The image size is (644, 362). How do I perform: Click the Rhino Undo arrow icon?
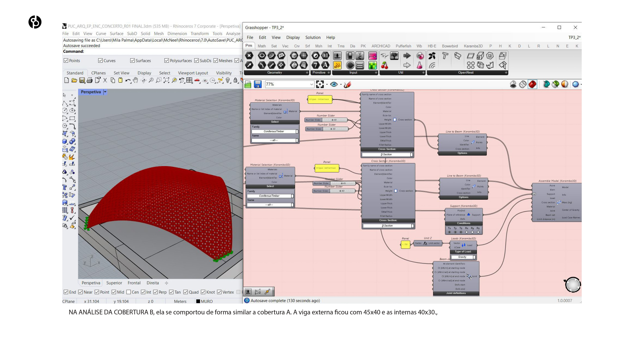(128, 80)
